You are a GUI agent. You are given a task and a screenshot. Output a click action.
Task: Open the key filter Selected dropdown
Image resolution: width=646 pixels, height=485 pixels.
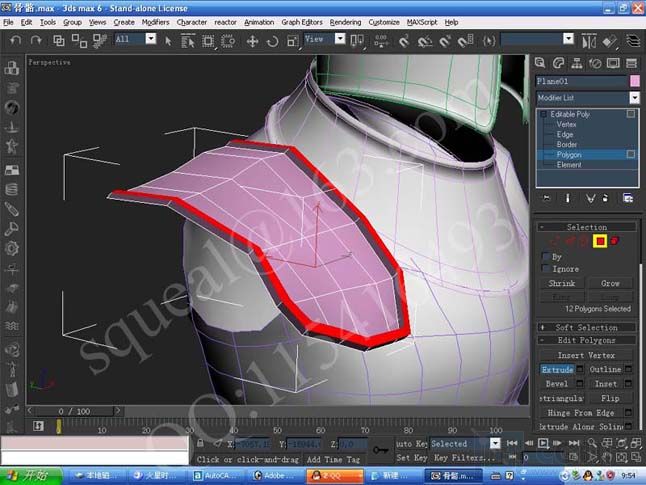[x=495, y=443]
